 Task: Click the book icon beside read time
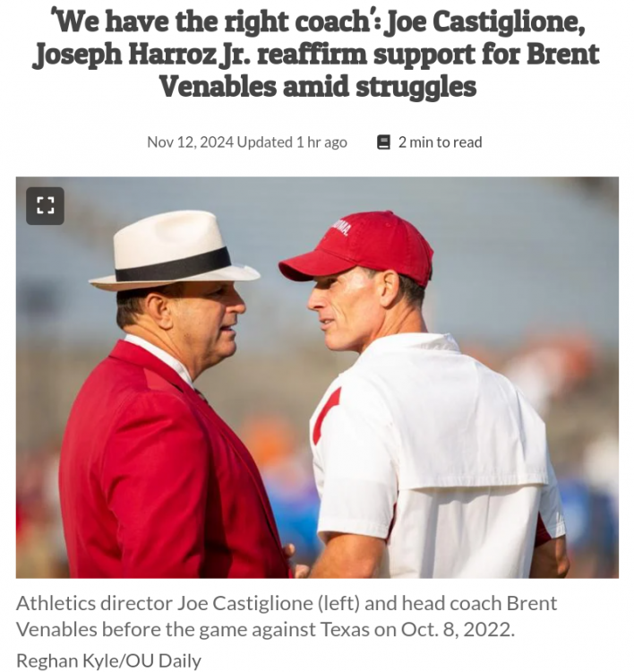[383, 142]
